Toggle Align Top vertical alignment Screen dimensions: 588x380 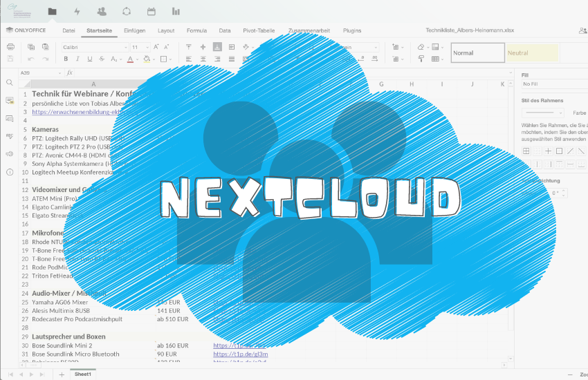189,47
